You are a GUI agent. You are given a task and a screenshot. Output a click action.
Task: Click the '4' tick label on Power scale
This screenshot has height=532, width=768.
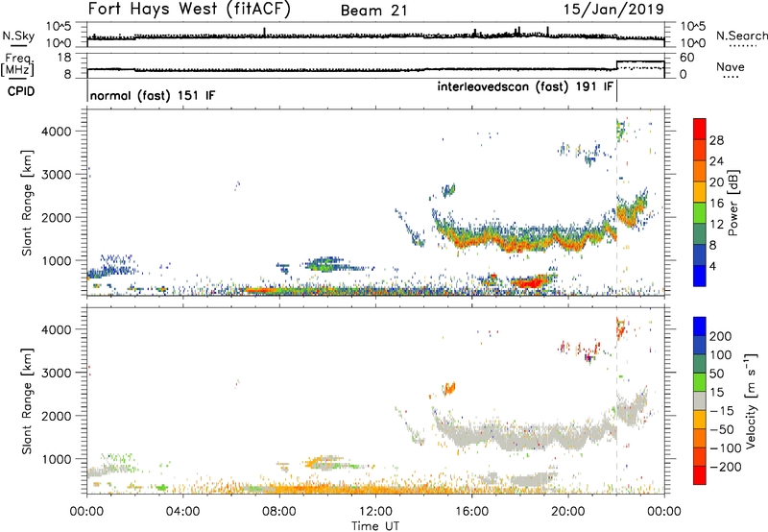(712, 266)
